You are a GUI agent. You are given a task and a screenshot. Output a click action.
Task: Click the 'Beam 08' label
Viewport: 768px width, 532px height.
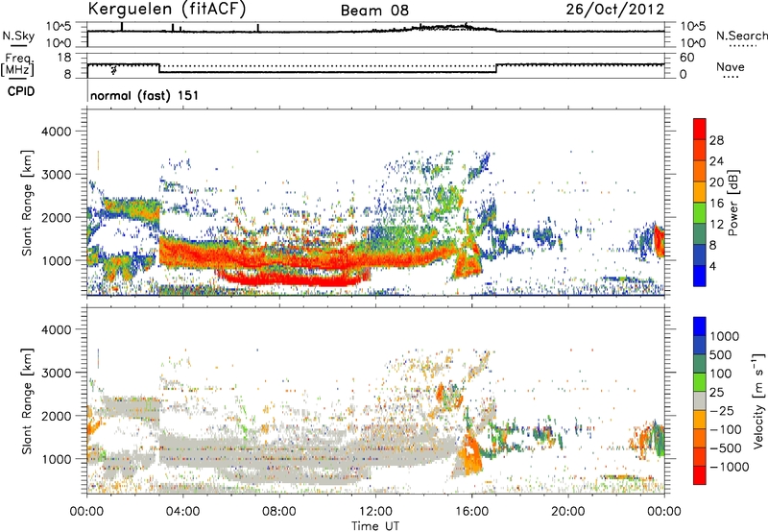(x=374, y=11)
